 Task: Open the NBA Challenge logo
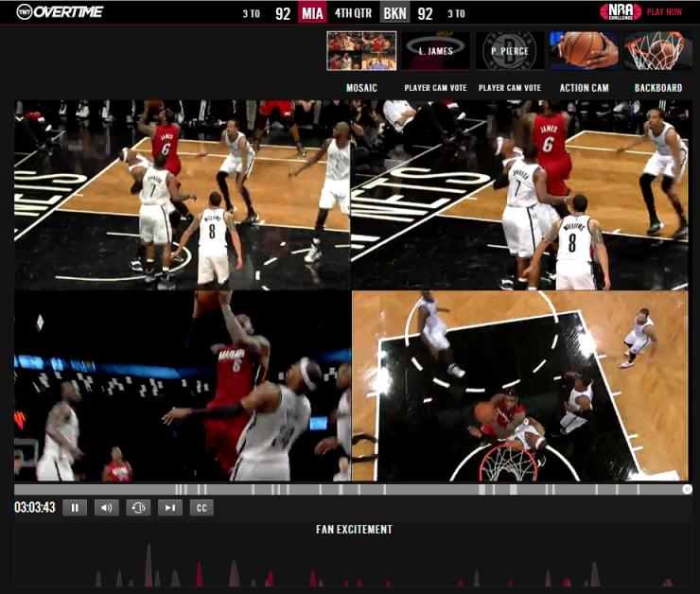pos(620,12)
